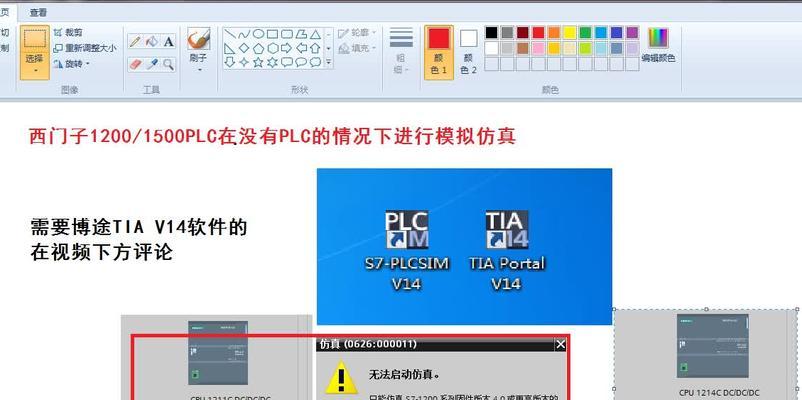Open the Brushes (刷子) dropdown arrow
802x400 pixels.
click(198, 70)
